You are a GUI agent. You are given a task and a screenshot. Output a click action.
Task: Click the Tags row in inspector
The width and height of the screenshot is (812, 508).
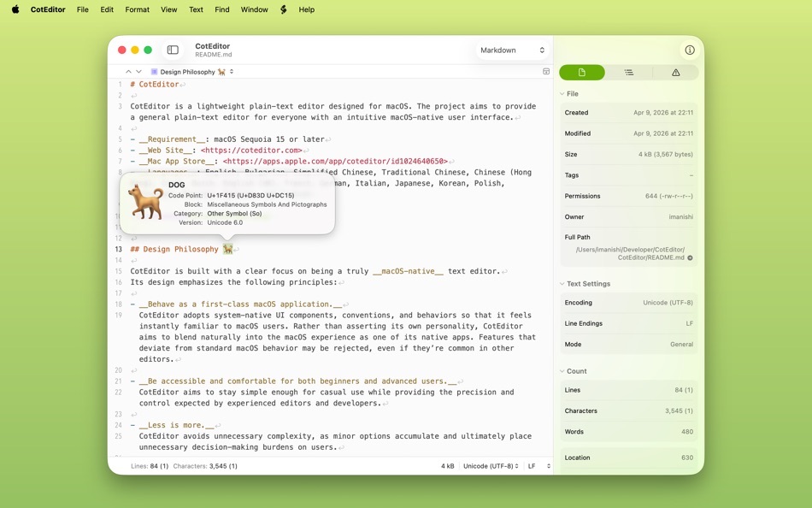(x=629, y=175)
